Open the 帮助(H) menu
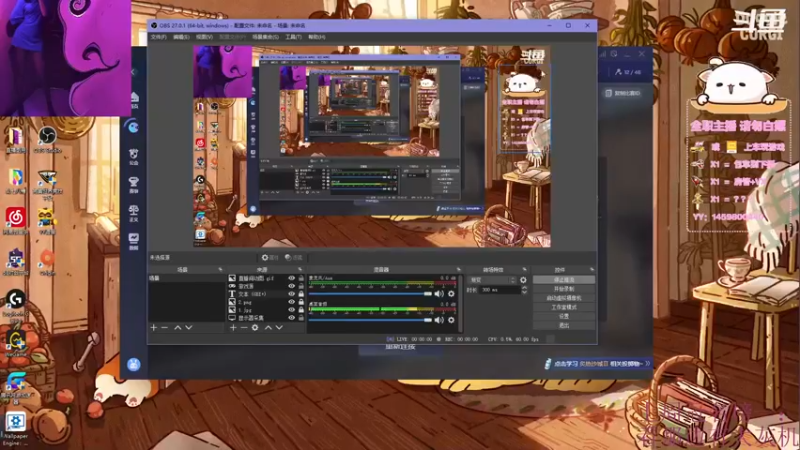 [x=317, y=37]
